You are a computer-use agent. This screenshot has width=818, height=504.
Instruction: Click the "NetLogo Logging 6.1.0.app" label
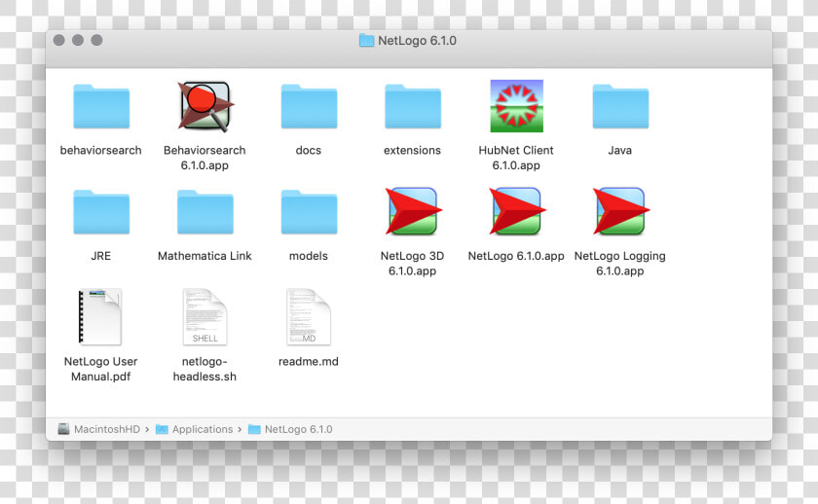619,264
